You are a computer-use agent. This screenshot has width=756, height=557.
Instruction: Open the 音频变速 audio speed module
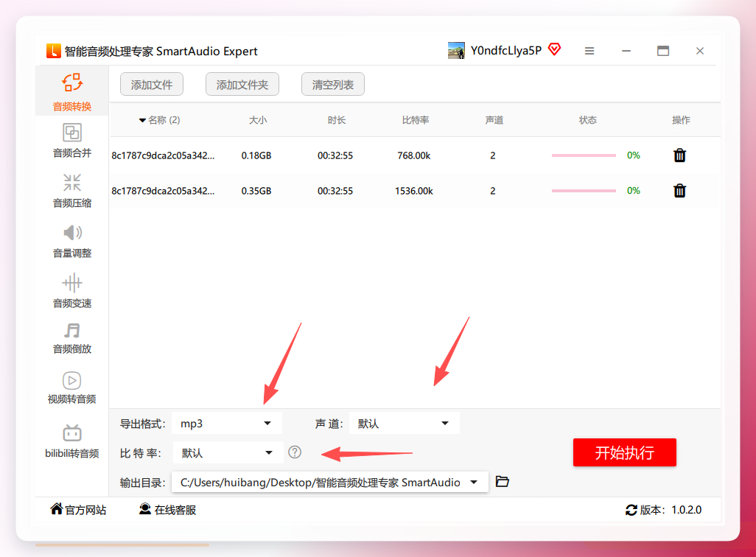click(71, 291)
